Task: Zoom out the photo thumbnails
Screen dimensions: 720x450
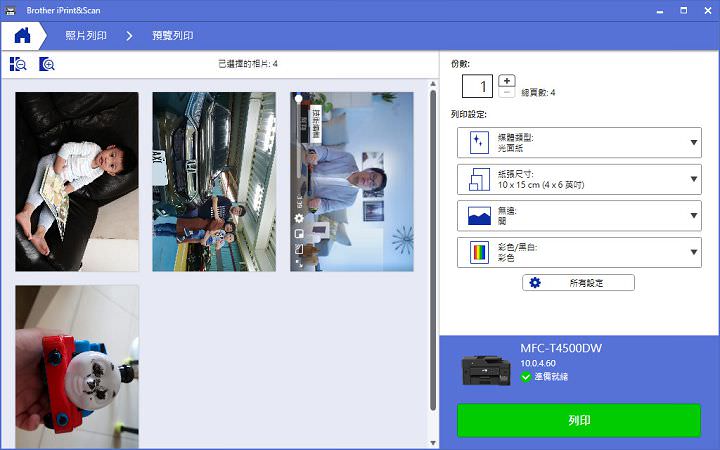Action: [x=18, y=64]
